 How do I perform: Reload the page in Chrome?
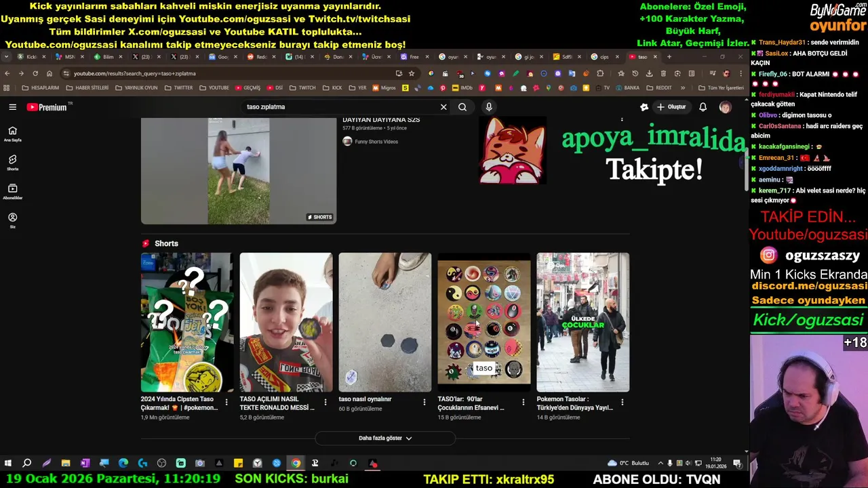point(35,73)
